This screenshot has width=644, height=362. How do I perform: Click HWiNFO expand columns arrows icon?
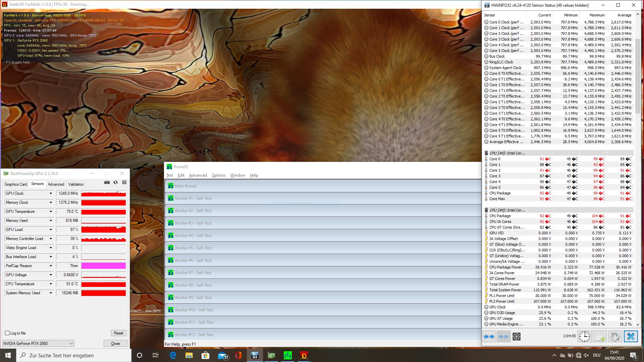[x=489, y=337]
